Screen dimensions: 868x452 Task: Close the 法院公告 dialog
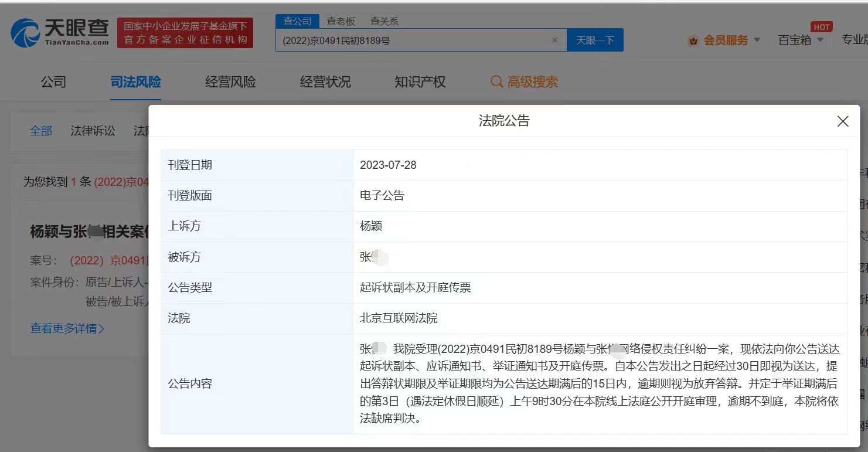[x=842, y=121]
